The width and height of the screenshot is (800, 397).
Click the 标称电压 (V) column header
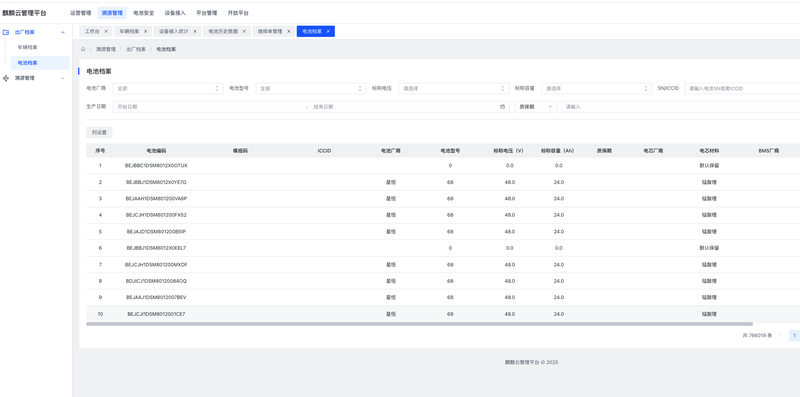point(508,151)
